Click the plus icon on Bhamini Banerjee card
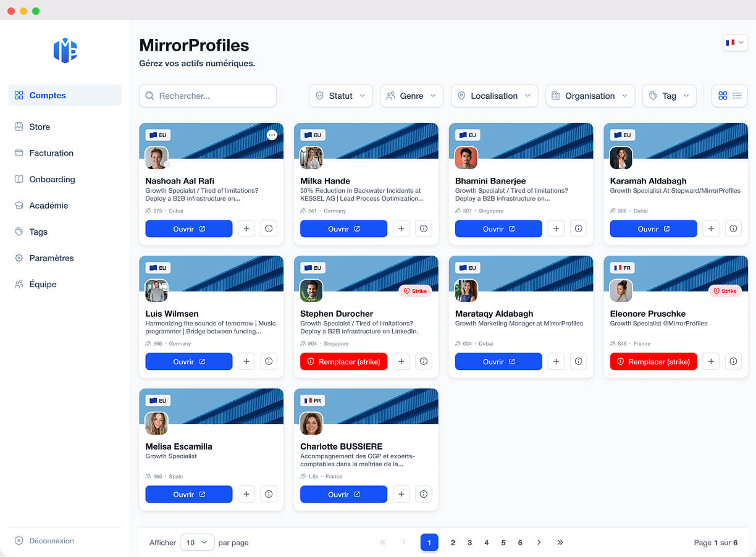This screenshot has height=557, width=756. pos(556,228)
